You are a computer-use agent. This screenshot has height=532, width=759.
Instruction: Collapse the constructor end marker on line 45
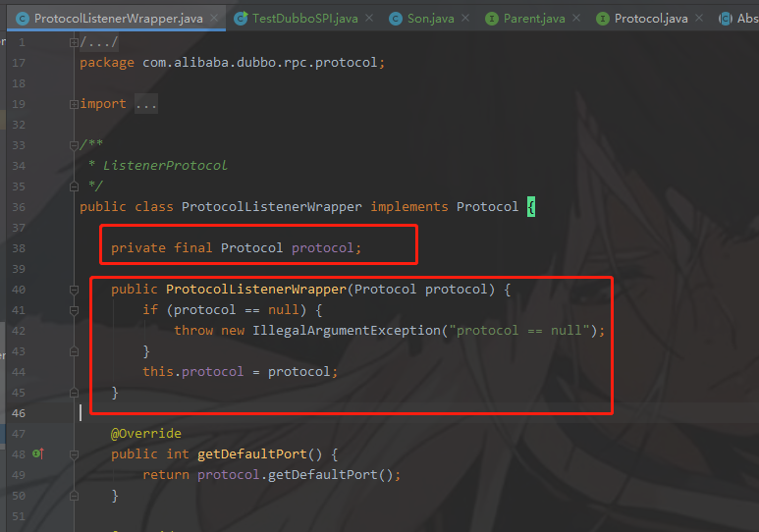74,393
